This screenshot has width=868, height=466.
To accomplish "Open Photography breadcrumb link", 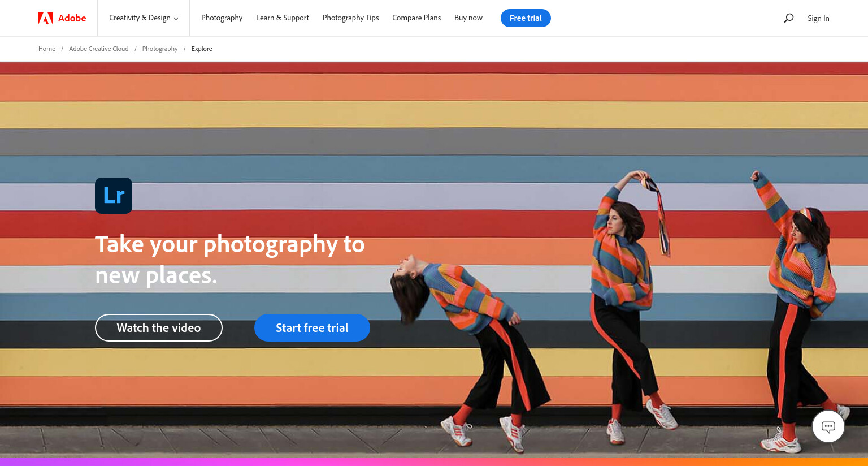I will (x=160, y=49).
